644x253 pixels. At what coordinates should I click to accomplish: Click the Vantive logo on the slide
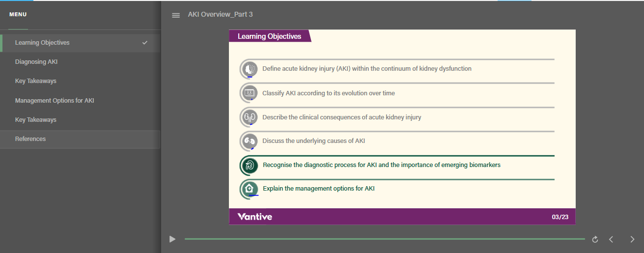click(254, 217)
